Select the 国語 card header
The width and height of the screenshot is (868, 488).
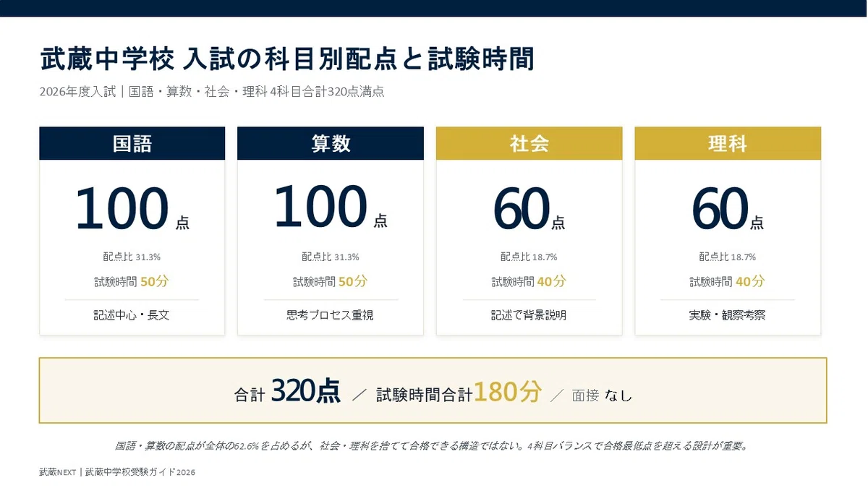(x=132, y=143)
